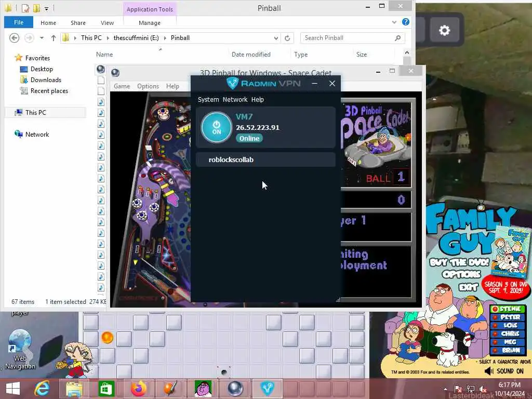Click Buy the DVD! link
Viewport: 532px width, 399px height.
[459, 262]
